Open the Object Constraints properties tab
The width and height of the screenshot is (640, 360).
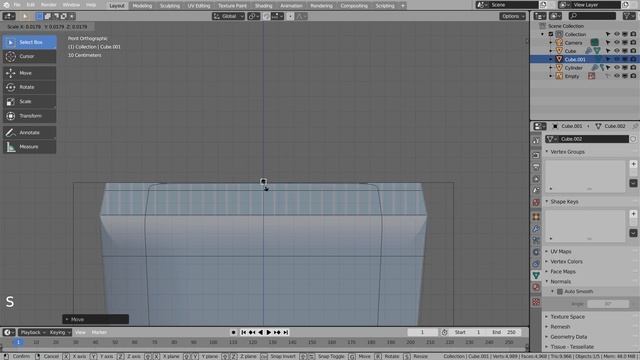(536, 264)
